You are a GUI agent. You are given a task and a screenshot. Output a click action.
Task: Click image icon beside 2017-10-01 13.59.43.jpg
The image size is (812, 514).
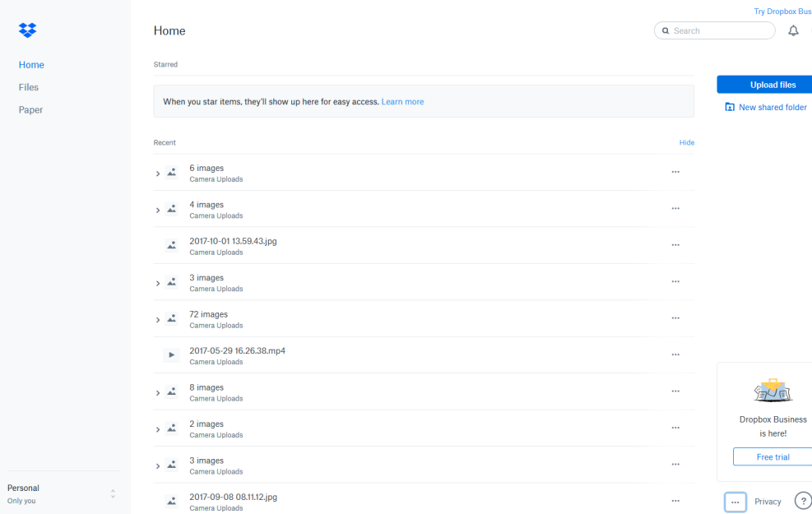pos(171,246)
